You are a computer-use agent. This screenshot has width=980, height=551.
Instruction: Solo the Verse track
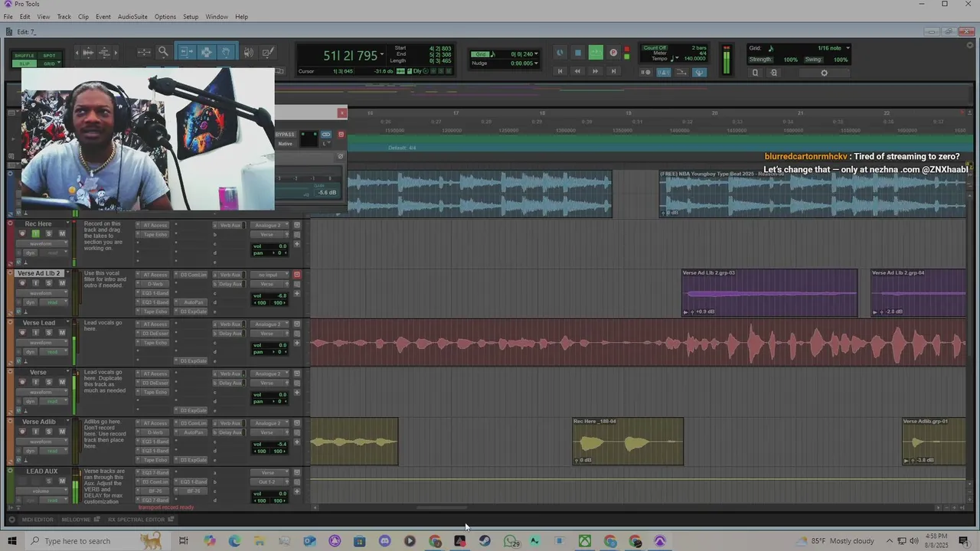[x=49, y=382]
